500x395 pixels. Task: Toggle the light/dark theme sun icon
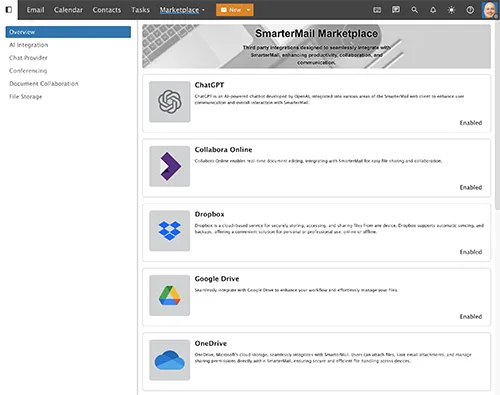click(x=451, y=10)
